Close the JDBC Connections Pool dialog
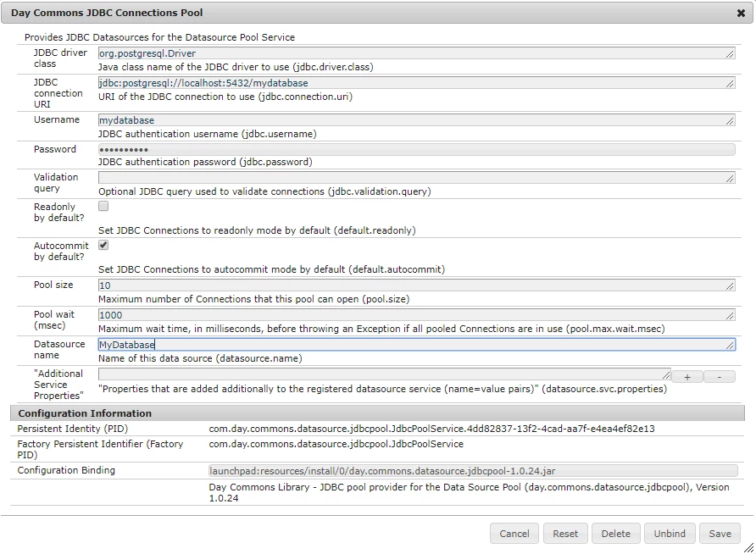756x554 pixels. pos(741,13)
